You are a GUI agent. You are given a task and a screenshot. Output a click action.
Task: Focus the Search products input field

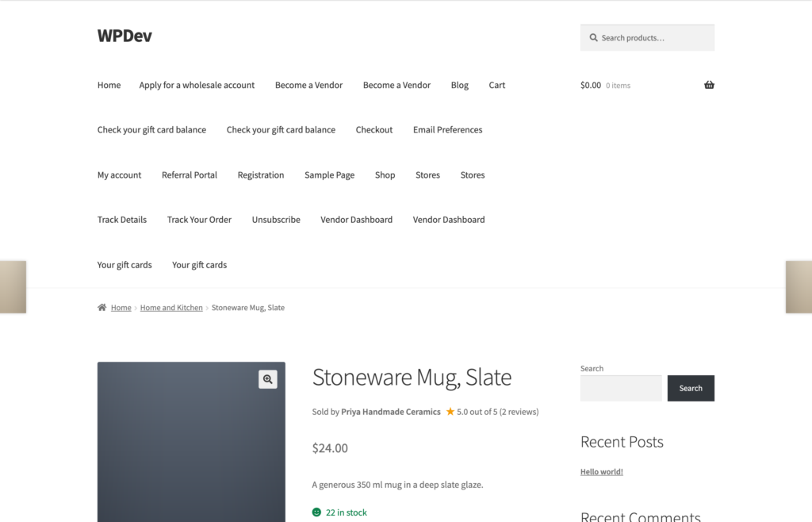(647, 38)
